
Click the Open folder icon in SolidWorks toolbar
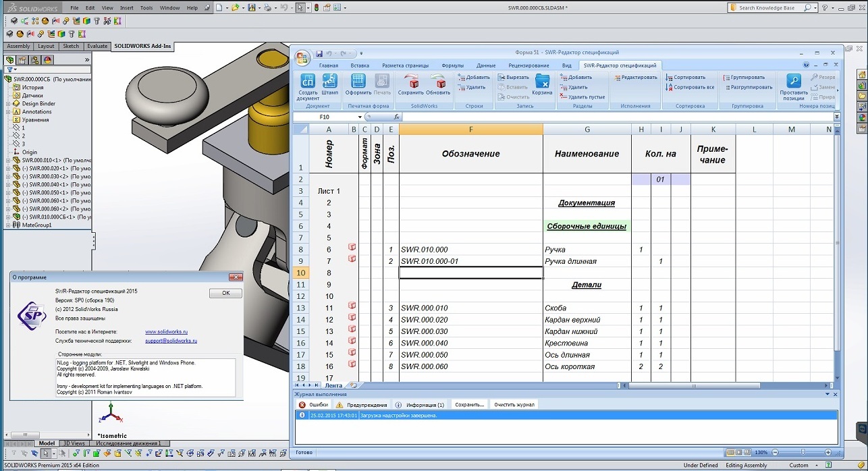coord(235,8)
